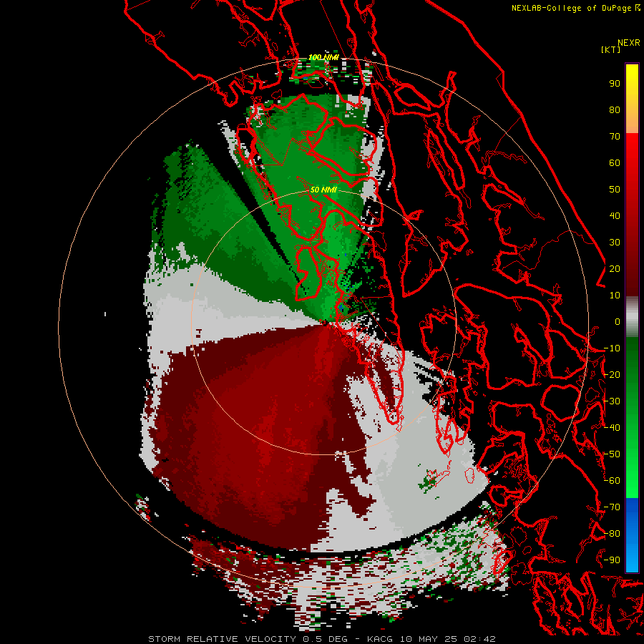Click the -50 scale value
644x644 pixels.
612,454
